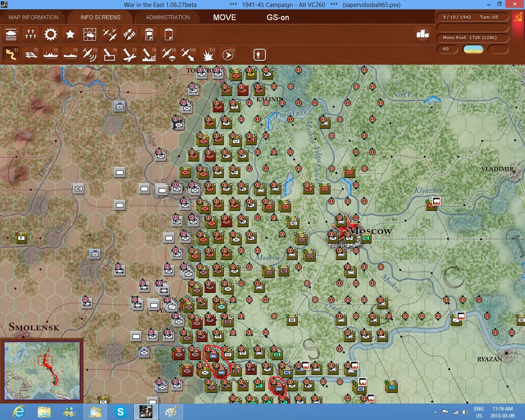The height and width of the screenshot is (420, 525).
Task: Select the F11 explosion mode icon
Action: 208,55
